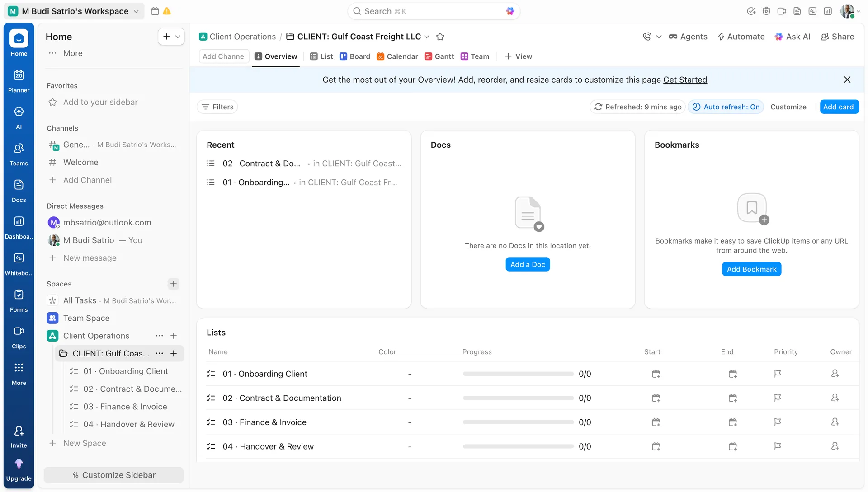Create a task with the quick-add checkmark icon
The width and height of the screenshot is (868, 492).
751,11
